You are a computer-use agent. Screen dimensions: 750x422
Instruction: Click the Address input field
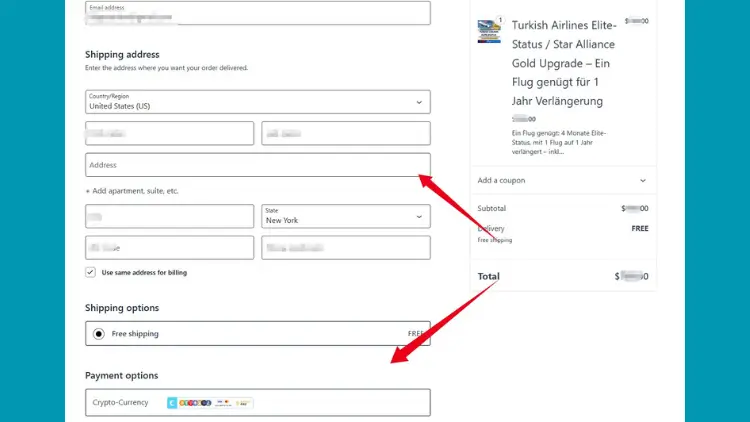257,165
